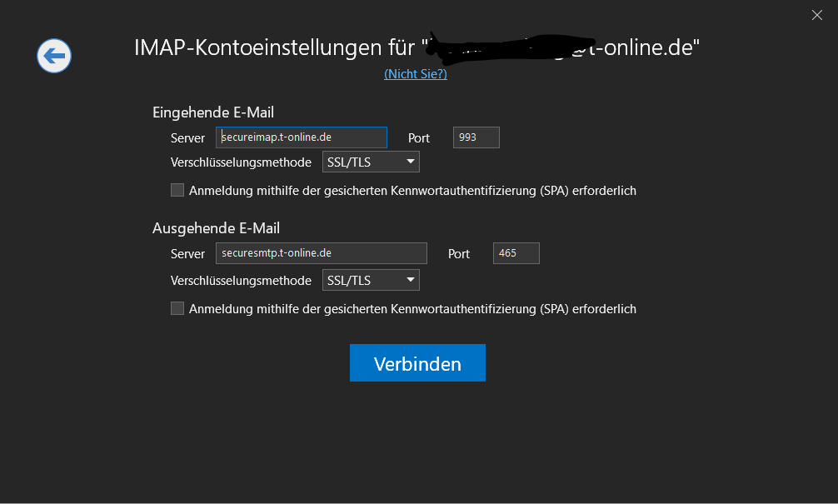Click the 'Eingehende E-Mail' heading
This screenshot has height=504, width=838.
point(213,112)
